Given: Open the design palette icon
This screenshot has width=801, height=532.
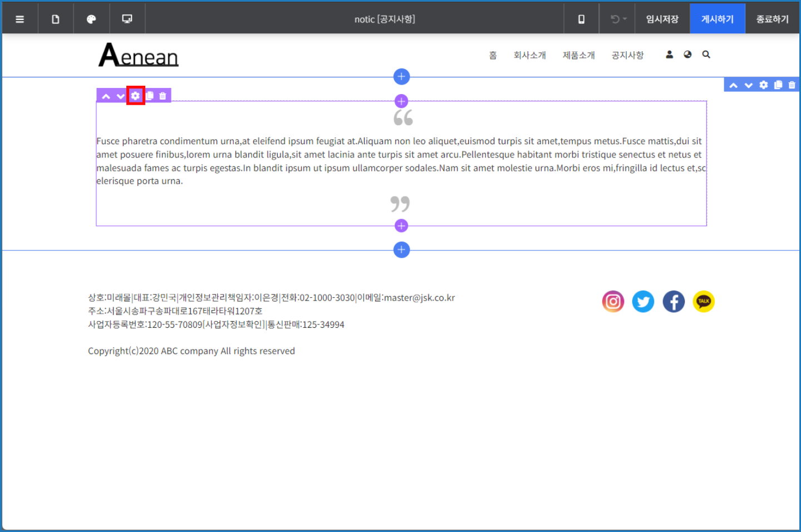Looking at the screenshot, I should click(x=91, y=19).
